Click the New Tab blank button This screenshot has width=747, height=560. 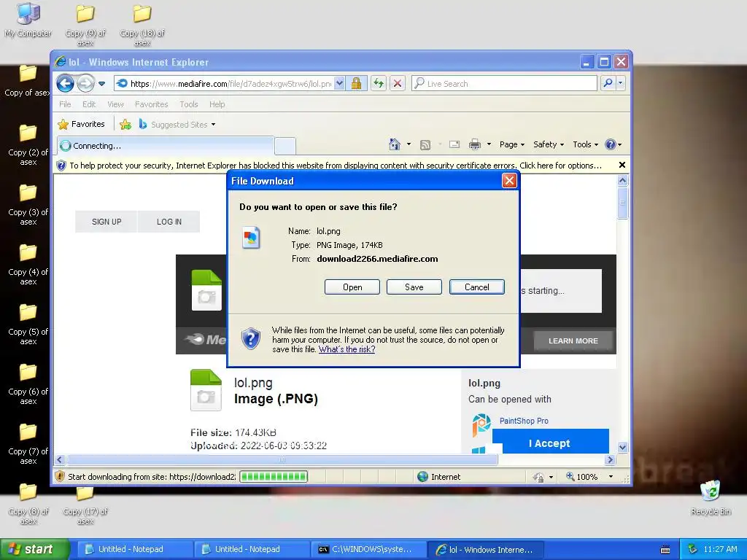tap(285, 146)
